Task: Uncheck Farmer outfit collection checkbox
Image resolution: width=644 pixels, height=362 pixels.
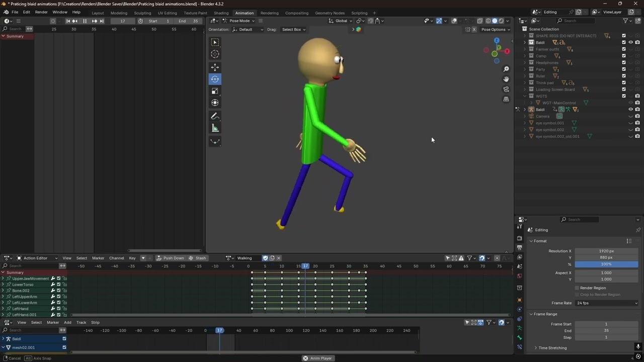Action: tap(624, 49)
